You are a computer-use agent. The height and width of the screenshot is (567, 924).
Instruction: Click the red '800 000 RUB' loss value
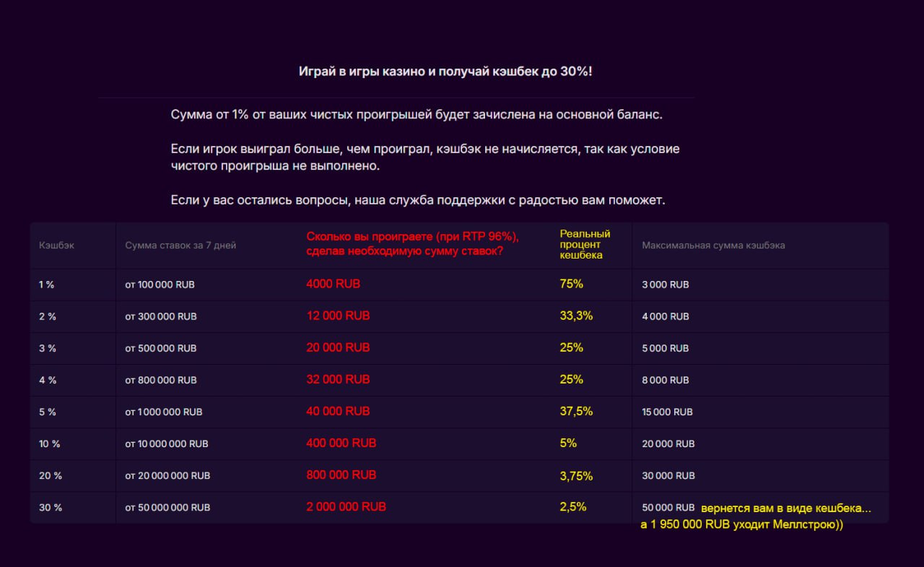click(x=341, y=475)
